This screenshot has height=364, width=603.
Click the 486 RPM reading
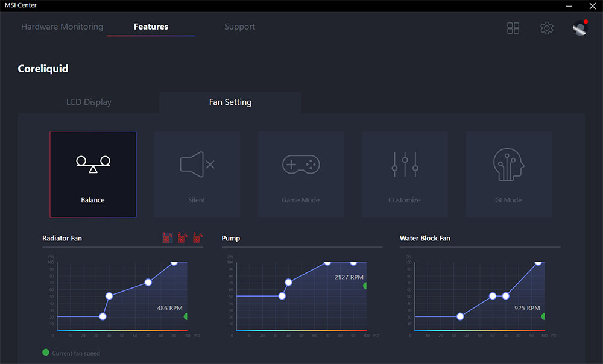point(169,308)
